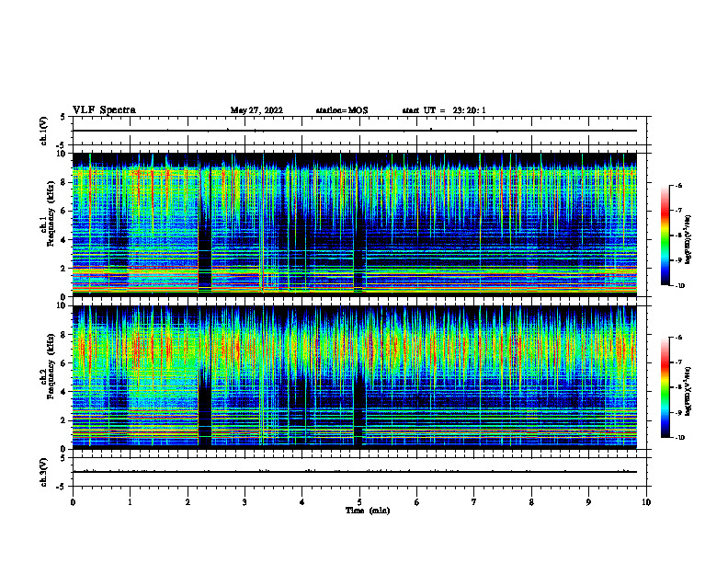The width and height of the screenshot is (728, 563).
Task: Click the "station=MOS" label
Action: (342, 110)
